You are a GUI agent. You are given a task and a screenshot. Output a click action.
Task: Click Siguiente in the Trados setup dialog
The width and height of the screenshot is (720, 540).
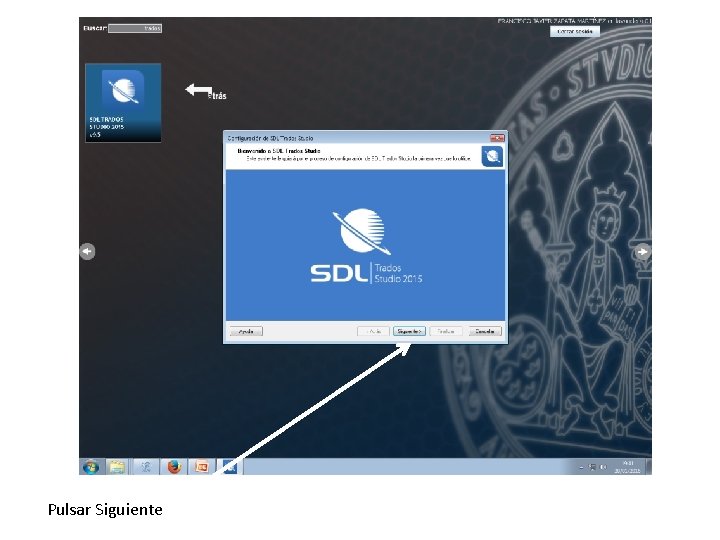(409, 331)
